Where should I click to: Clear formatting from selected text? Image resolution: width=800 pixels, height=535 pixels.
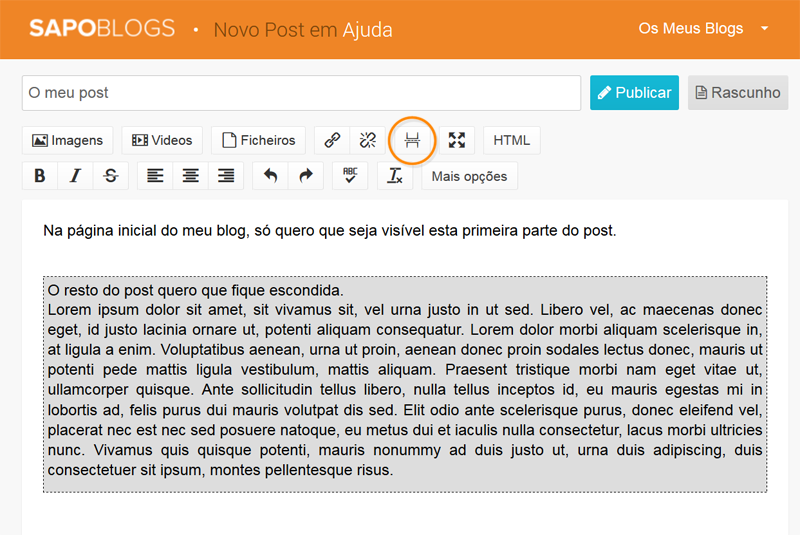click(395, 176)
